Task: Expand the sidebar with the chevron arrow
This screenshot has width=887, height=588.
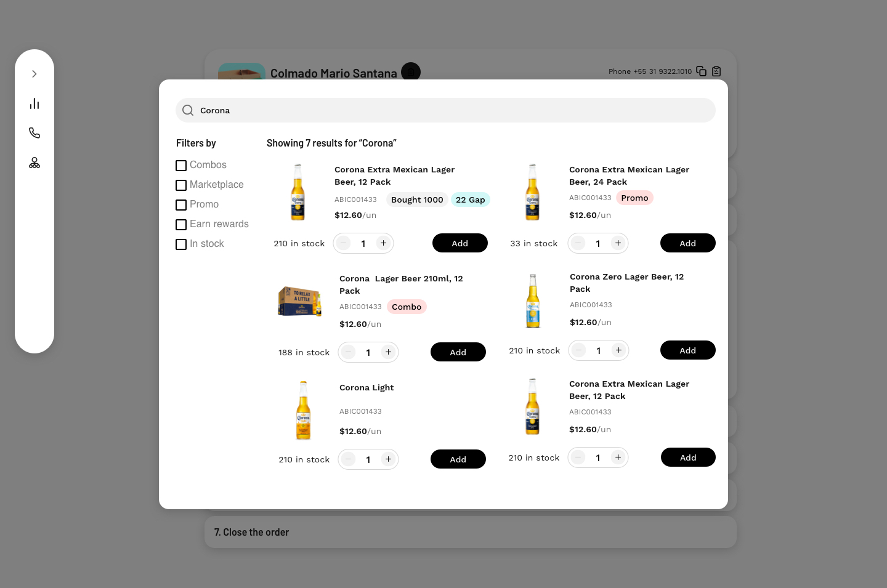Action: [x=34, y=74]
